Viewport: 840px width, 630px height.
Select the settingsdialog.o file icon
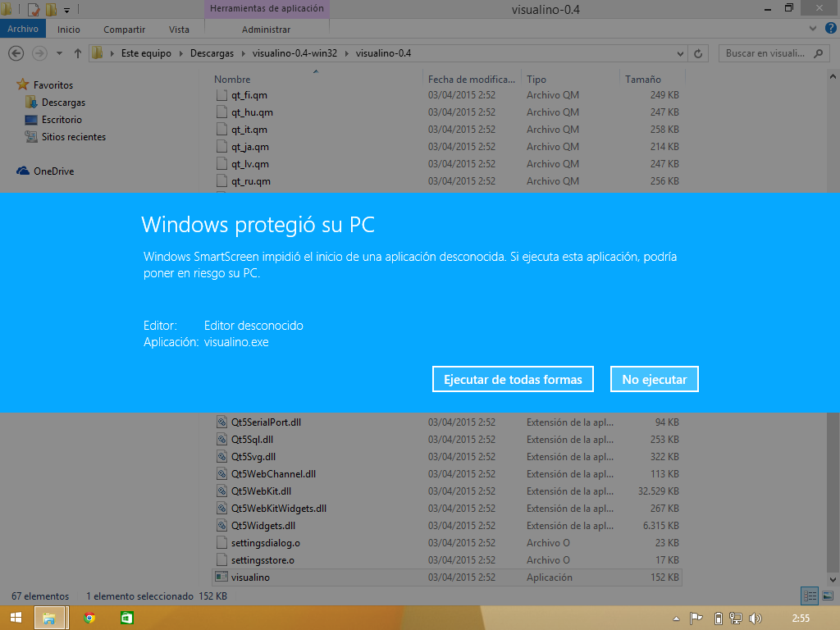(221, 543)
